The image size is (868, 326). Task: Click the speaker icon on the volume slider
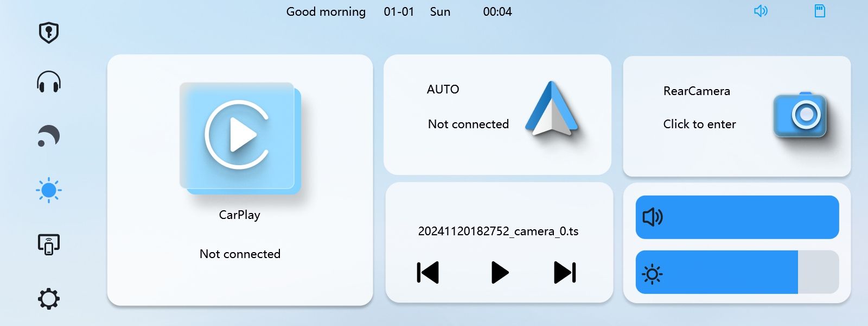coord(653,217)
